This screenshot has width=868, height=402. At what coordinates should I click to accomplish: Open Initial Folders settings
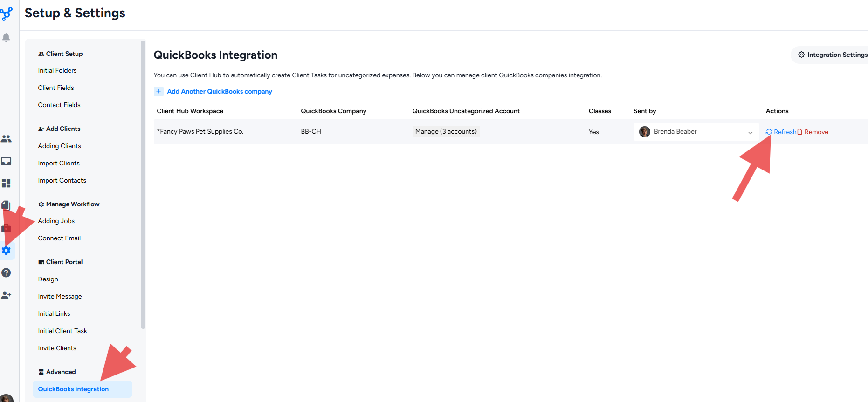(57, 70)
